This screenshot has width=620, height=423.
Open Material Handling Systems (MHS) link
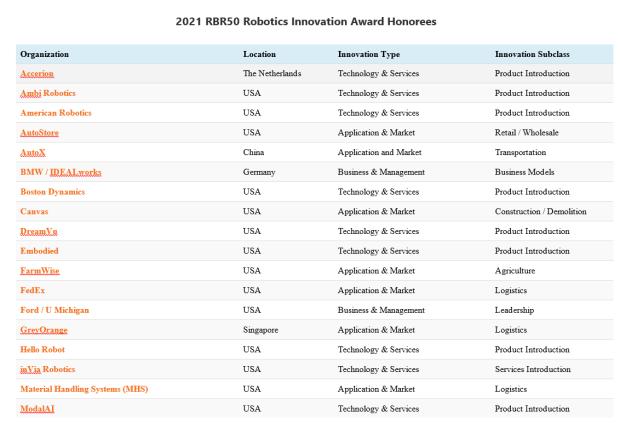coord(84,388)
